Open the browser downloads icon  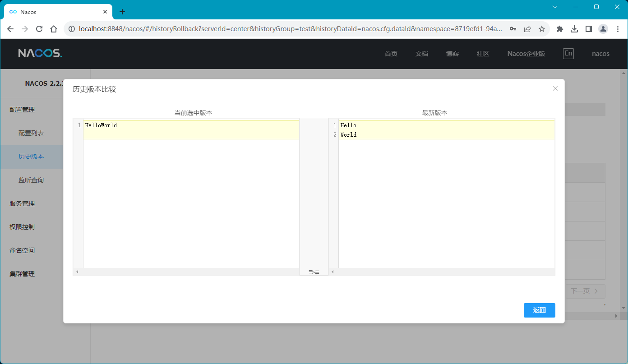tap(574, 29)
